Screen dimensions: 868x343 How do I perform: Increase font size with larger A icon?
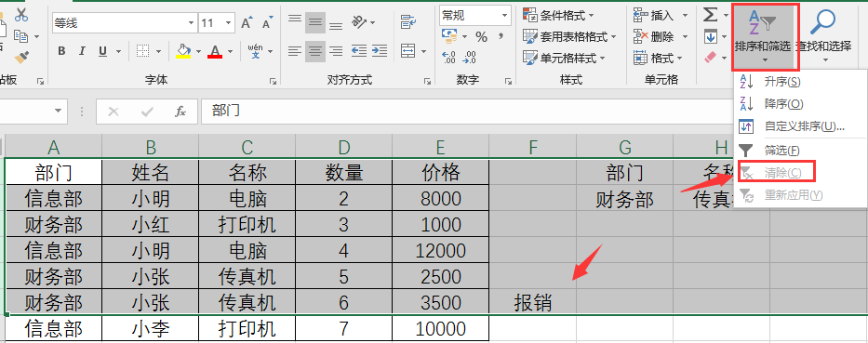tap(247, 23)
